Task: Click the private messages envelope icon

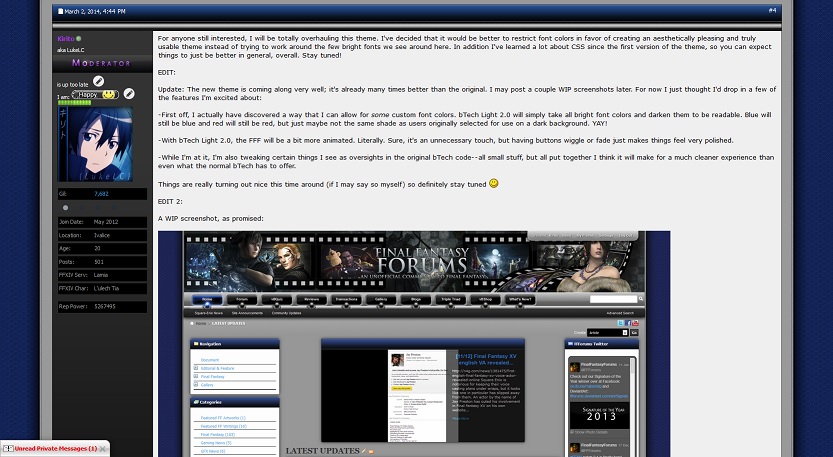Action: pos(7,448)
